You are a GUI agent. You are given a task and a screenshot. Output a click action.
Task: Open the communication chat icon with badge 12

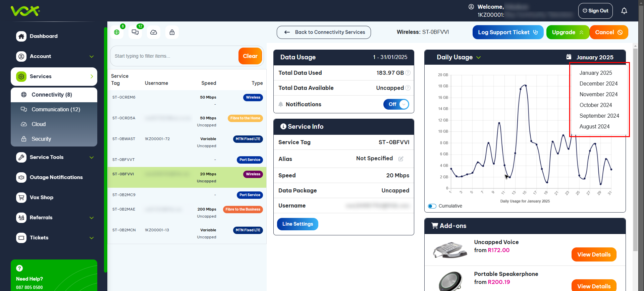[x=135, y=32]
